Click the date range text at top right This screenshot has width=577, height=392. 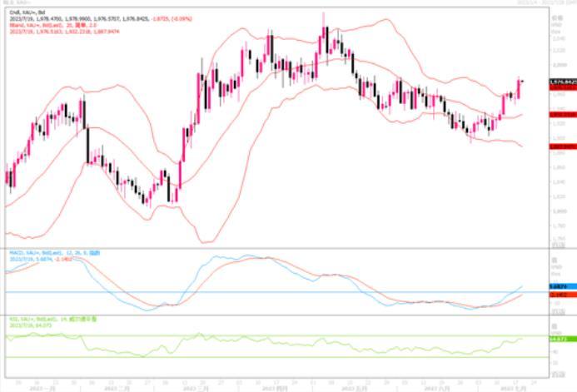(543, 3)
